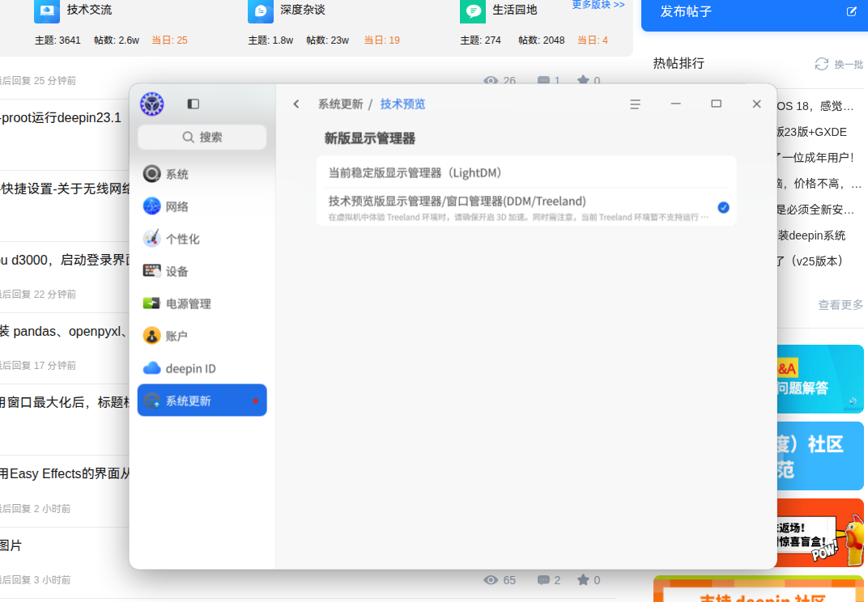Open the 技术交流 forum section
Image resolution: width=868 pixels, height=602 pixels.
click(x=89, y=10)
